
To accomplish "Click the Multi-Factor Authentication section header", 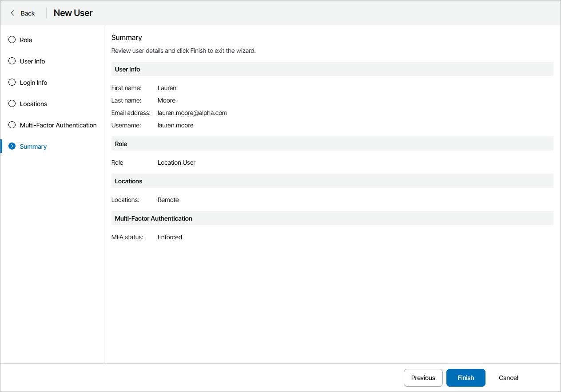I will coord(153,218).
